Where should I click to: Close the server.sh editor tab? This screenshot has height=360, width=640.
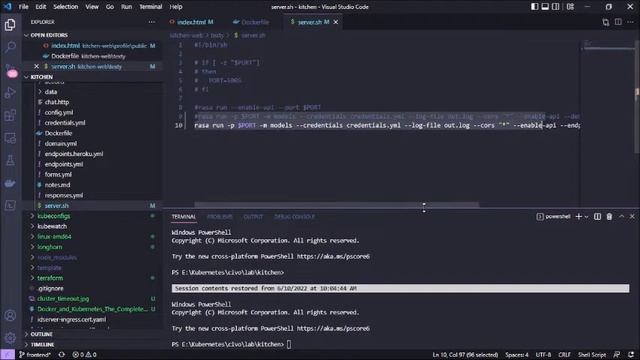point(336,22)
